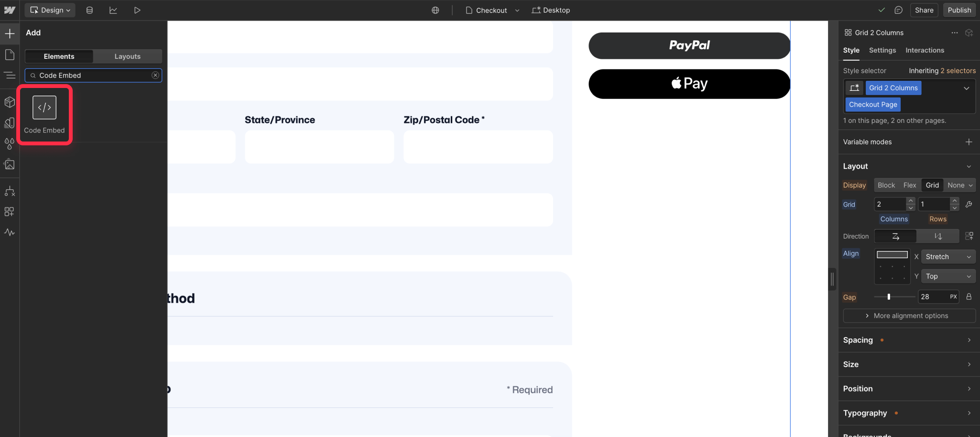The width and height of the screenshot is (980, 437).
Task: Switch to the Interactions tab
Action: pos(925,50)
